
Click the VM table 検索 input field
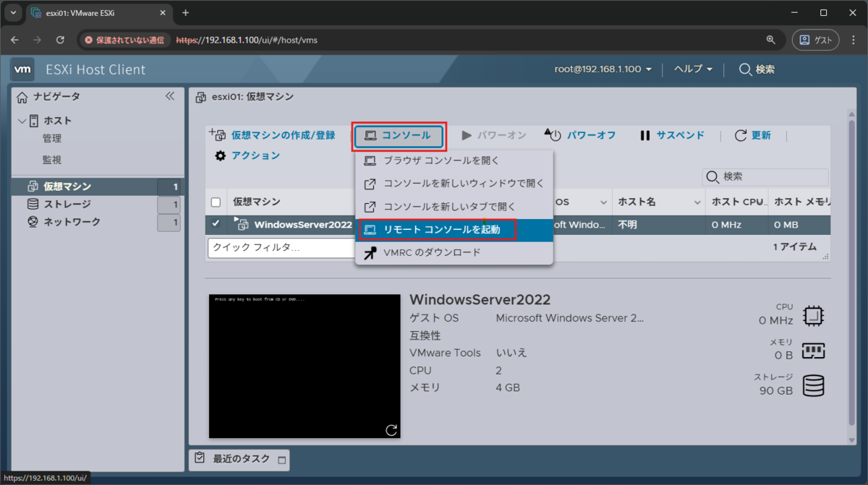pyautogui.click(x=765, y=177)
